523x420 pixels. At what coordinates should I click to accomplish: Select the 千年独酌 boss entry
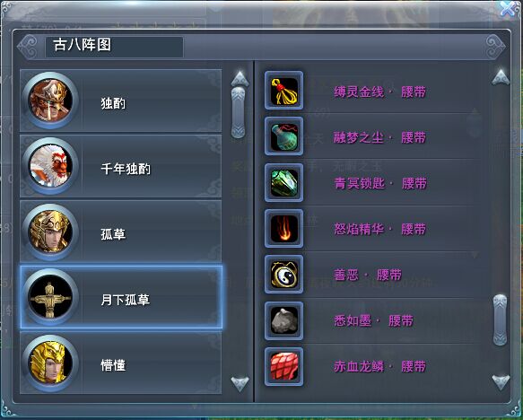tap(121, 166)
